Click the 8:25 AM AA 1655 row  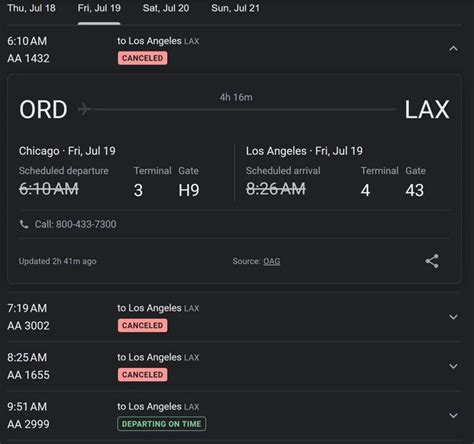[234, 366]
